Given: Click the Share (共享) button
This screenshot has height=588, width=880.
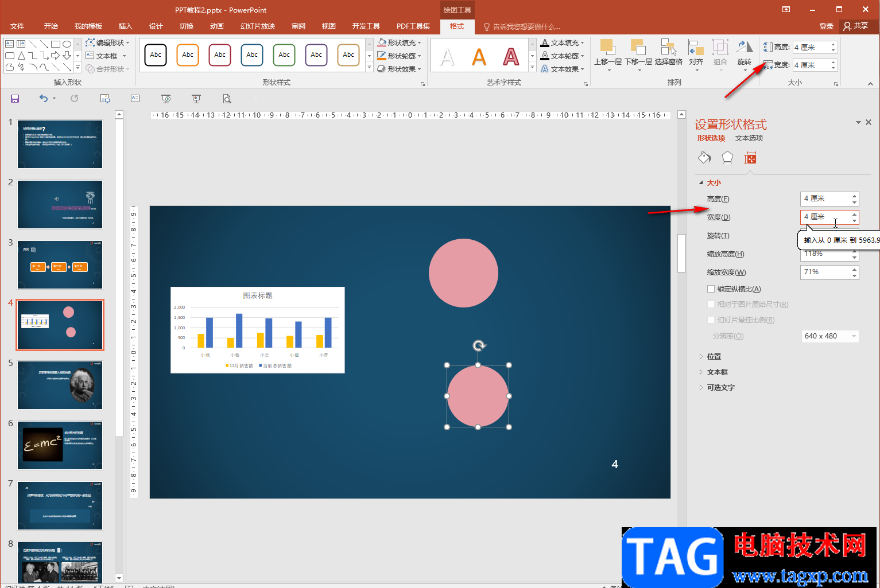Looking at the screenshot, I should 855,26.
